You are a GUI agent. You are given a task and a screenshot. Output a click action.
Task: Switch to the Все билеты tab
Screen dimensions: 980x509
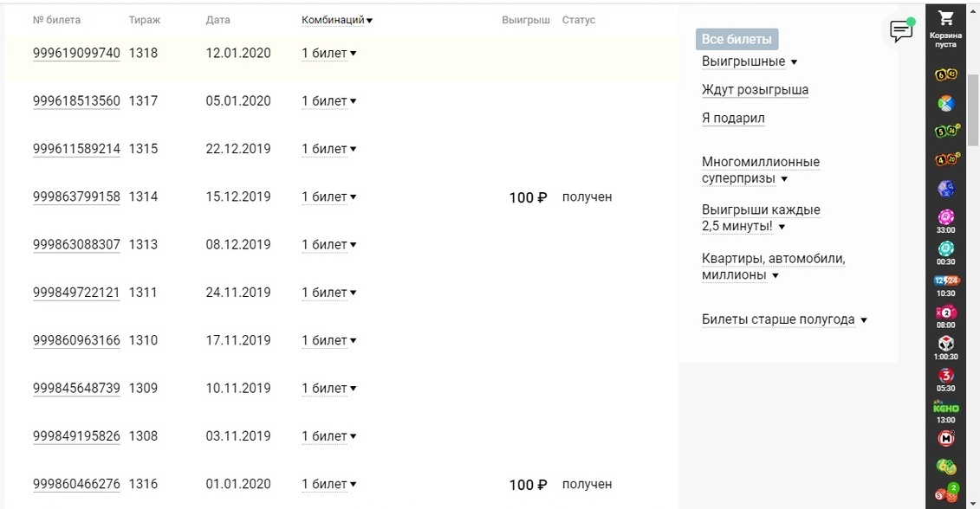736,38
